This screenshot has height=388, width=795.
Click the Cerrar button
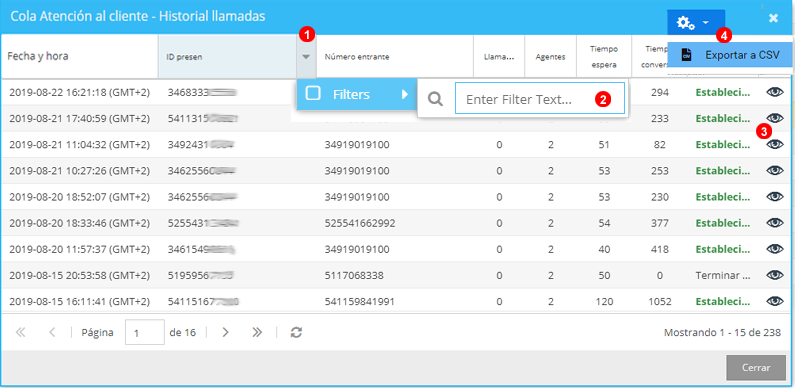756,368
